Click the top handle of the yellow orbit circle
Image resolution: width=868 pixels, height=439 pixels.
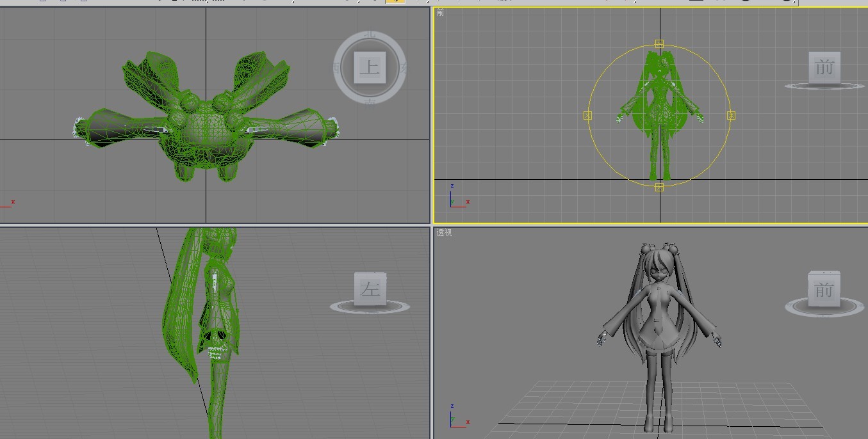coord(659,44)
